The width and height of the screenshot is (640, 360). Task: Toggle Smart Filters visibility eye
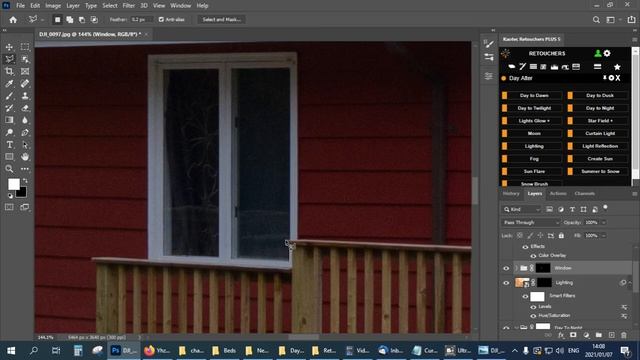tap(525, 297)
